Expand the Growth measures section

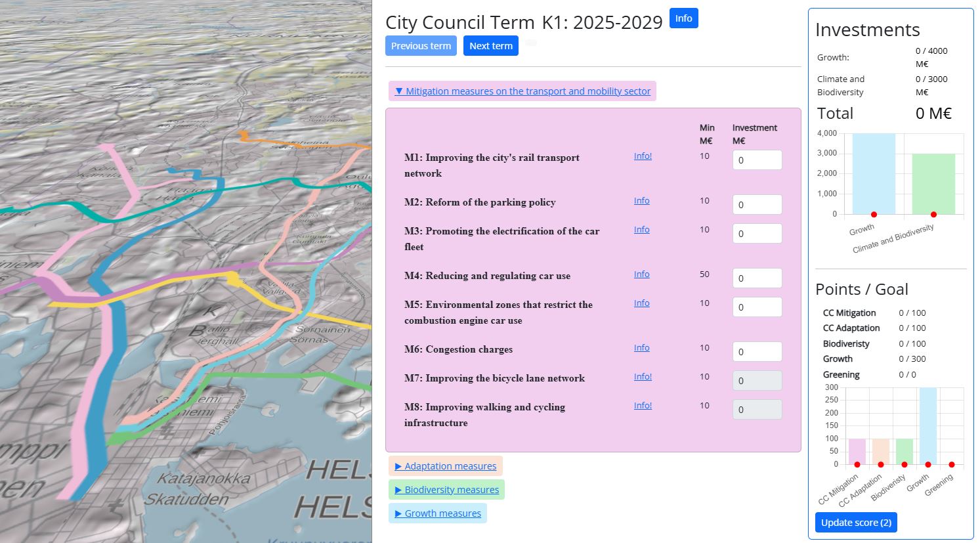pos(438,513)
